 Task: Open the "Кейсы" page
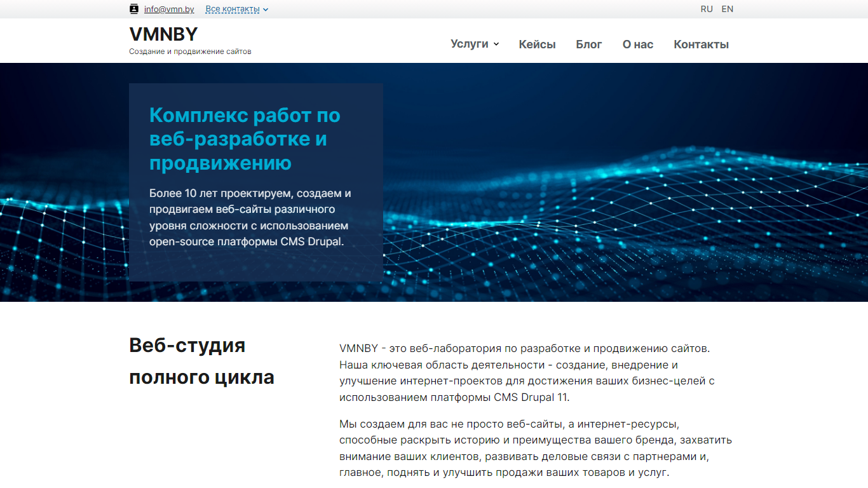point(537,44)
